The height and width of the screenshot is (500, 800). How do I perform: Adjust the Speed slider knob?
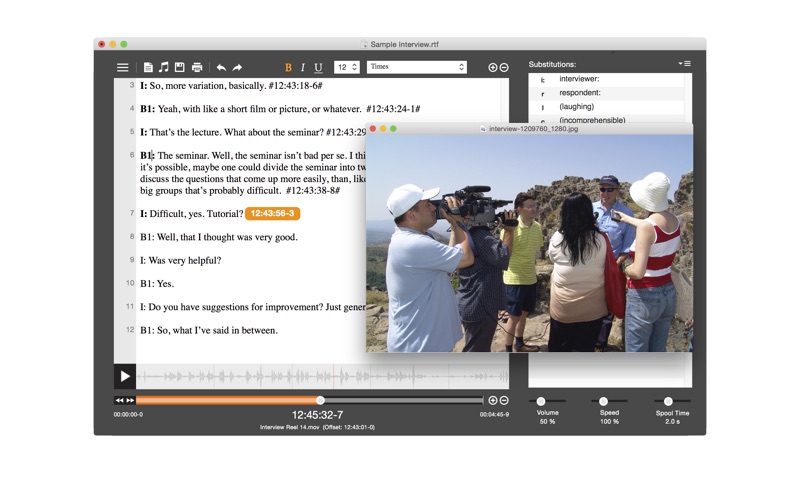604,402
